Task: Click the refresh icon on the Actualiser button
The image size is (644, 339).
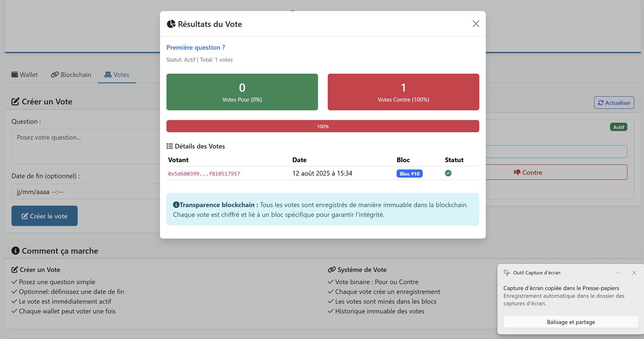Action: tap(601, 103)
